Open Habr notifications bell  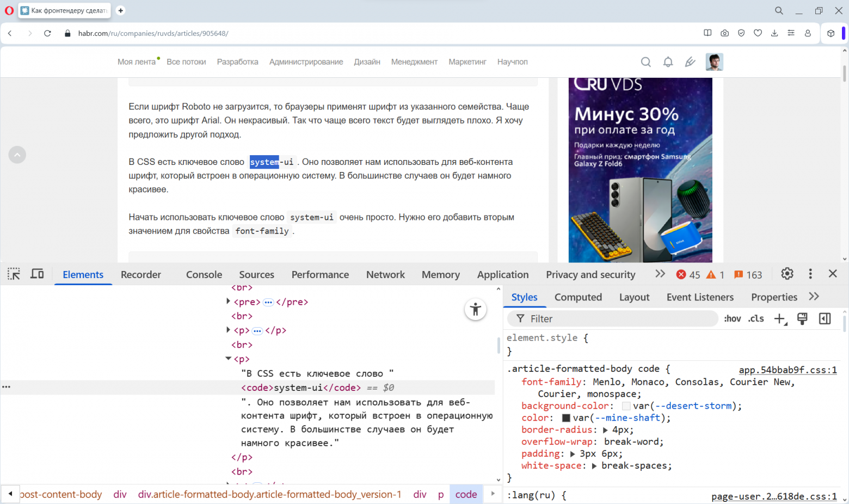pyautogui.click(x=668, y=62)
